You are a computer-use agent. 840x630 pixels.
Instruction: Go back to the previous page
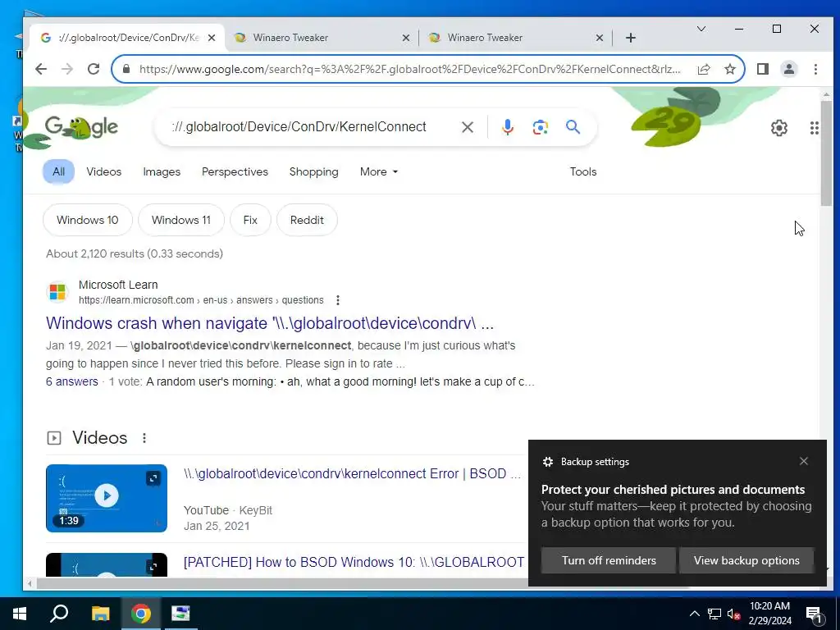[41, 69]
